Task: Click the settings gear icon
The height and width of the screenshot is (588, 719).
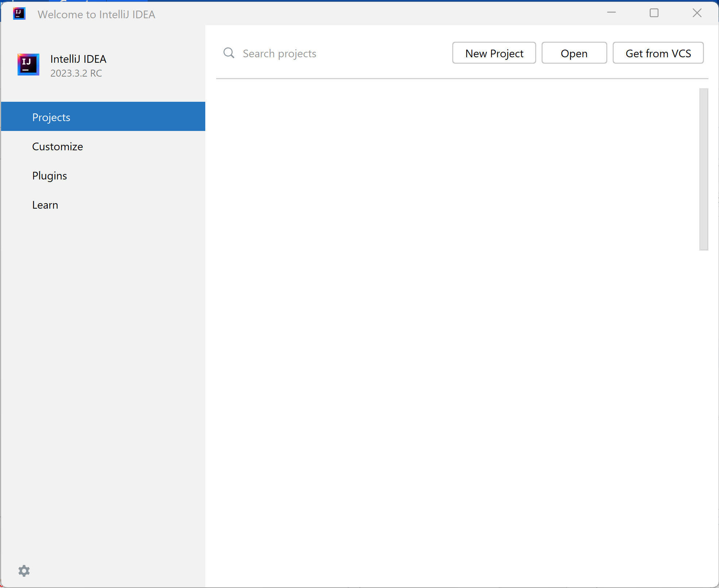Action: [24, 570]
